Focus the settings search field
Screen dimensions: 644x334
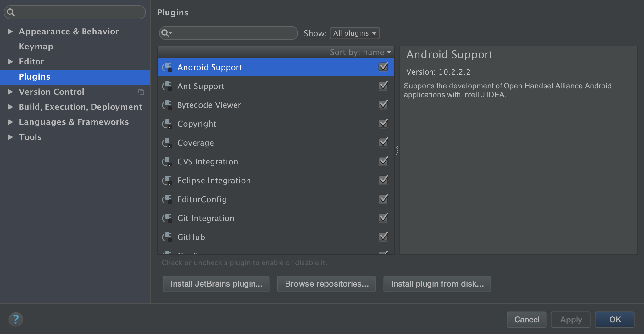(79, 12)
